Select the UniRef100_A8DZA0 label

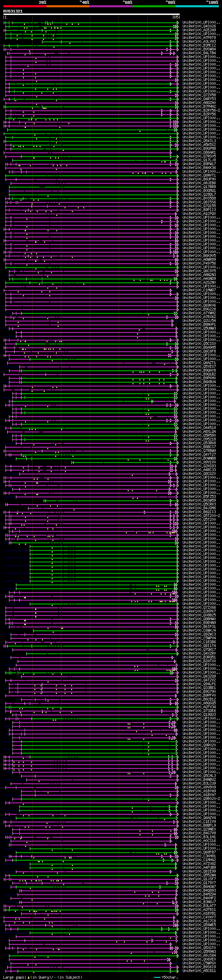point(199,103)
